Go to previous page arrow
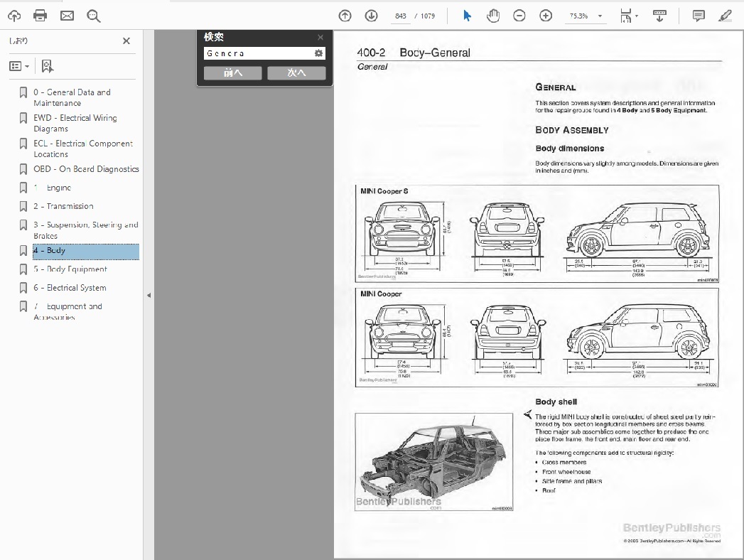The width and height of the screenshot is (744, 560). coord(345,16)
